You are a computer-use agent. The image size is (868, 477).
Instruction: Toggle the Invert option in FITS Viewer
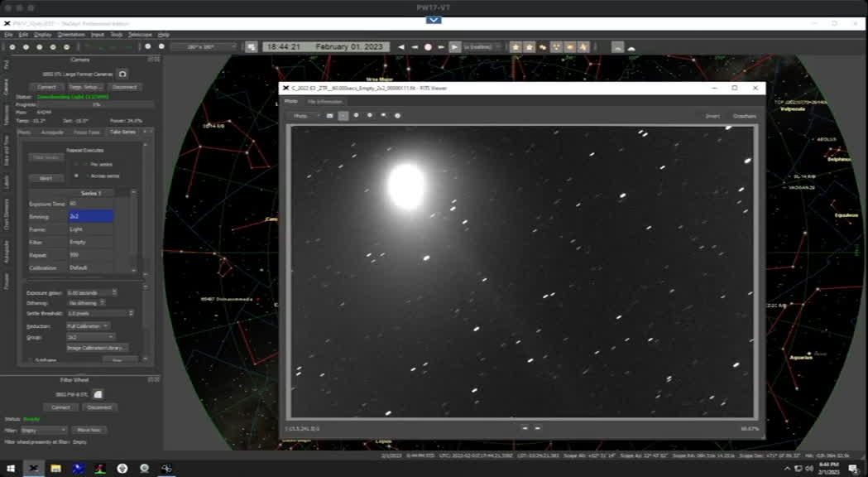[x=712, y=116]
